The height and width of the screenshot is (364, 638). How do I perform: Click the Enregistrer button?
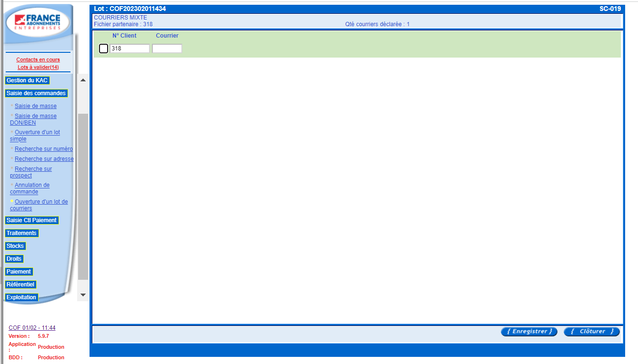pos(529,332)
